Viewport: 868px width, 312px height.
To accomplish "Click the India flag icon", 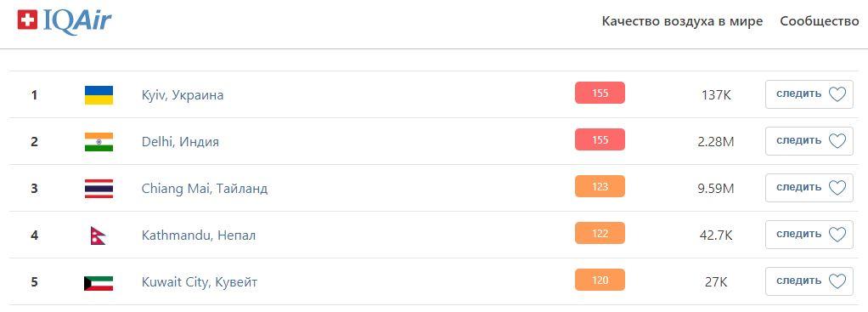I will coord(99,142).
